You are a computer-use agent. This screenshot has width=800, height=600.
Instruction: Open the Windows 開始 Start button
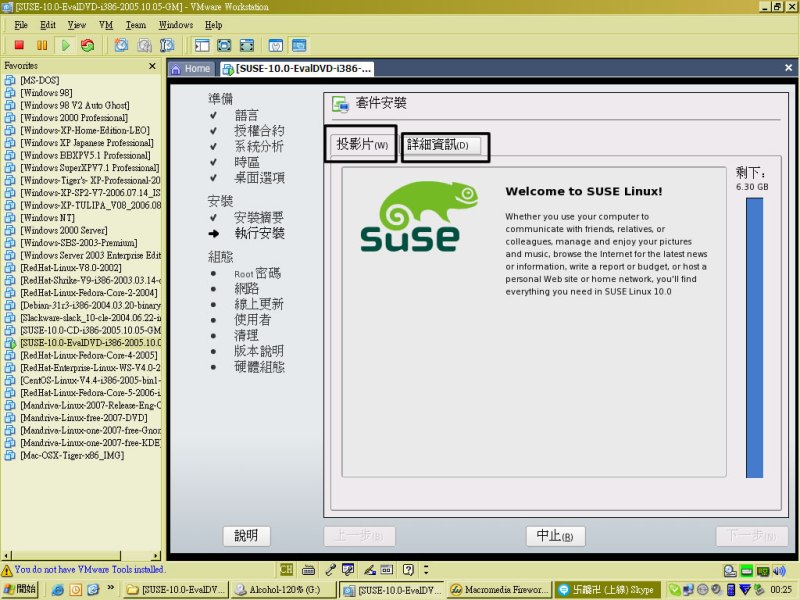point(20,589)
